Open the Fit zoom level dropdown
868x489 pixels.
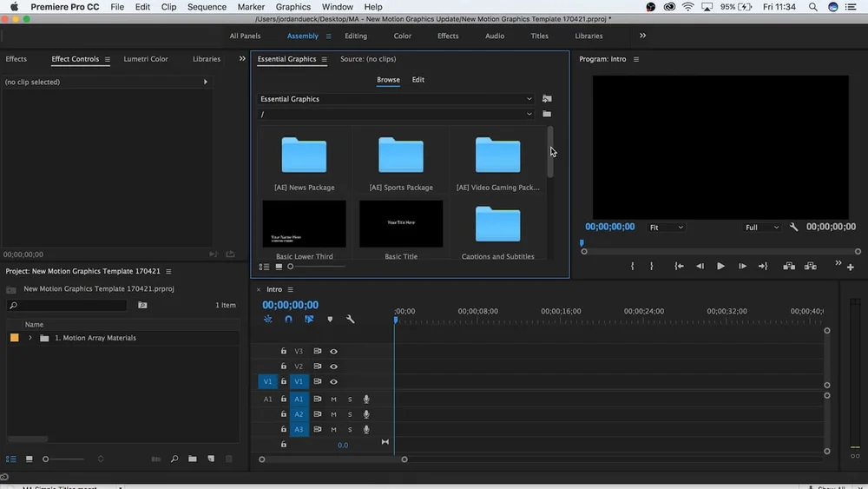click(x=667, y=228)
